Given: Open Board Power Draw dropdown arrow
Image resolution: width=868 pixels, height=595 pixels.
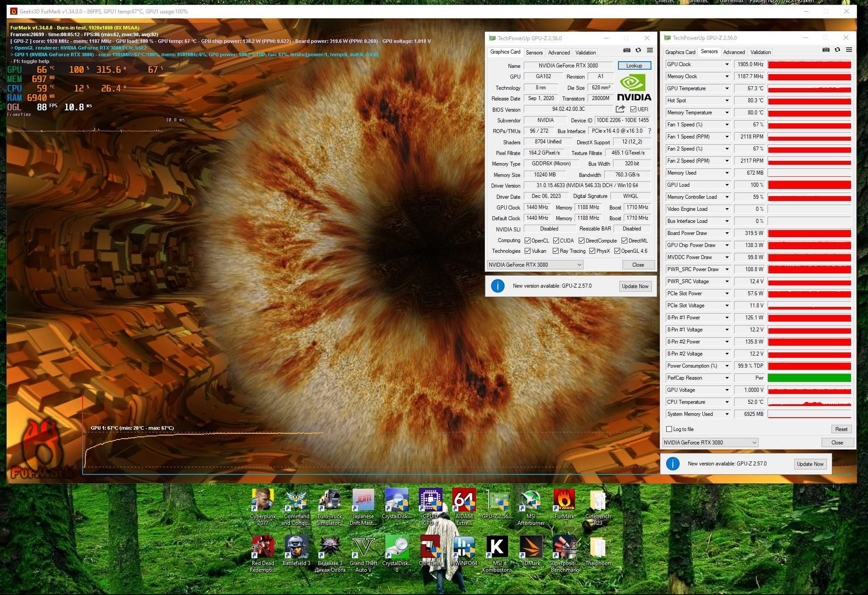Looking at the screenshot, I should click(727, 233).
